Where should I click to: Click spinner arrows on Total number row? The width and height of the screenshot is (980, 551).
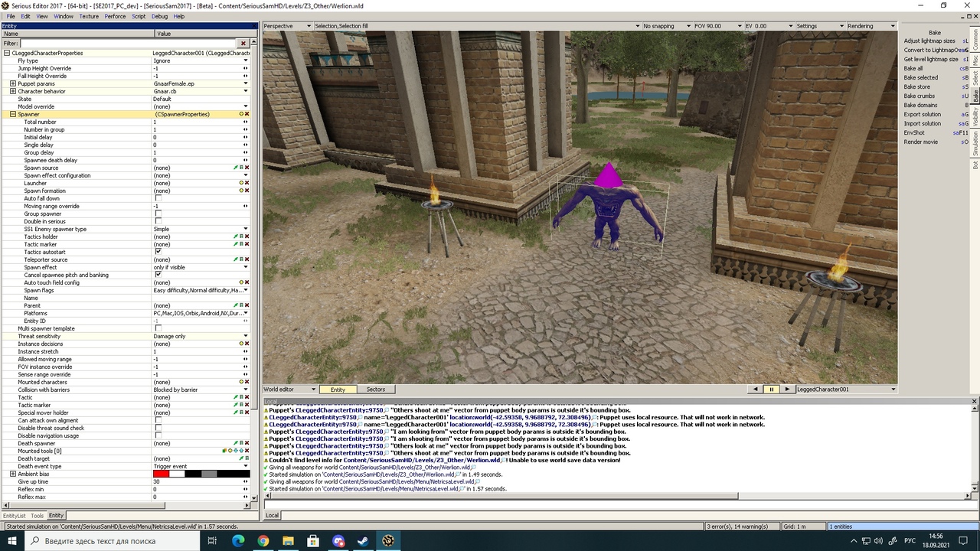click(x=246, y=122)
